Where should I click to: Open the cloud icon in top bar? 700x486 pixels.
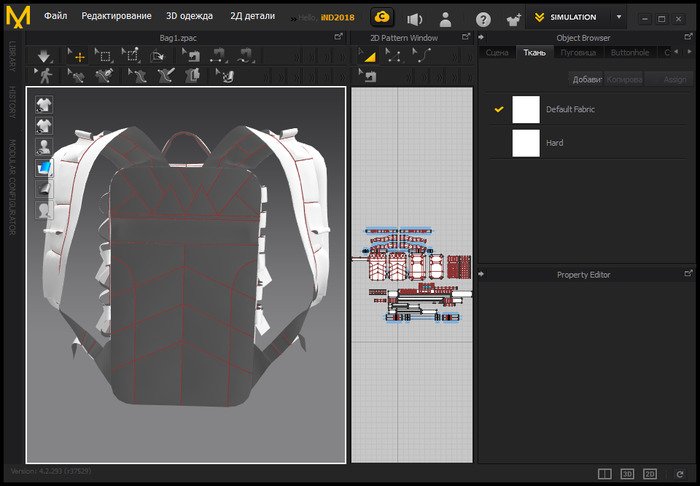point(381,17)
